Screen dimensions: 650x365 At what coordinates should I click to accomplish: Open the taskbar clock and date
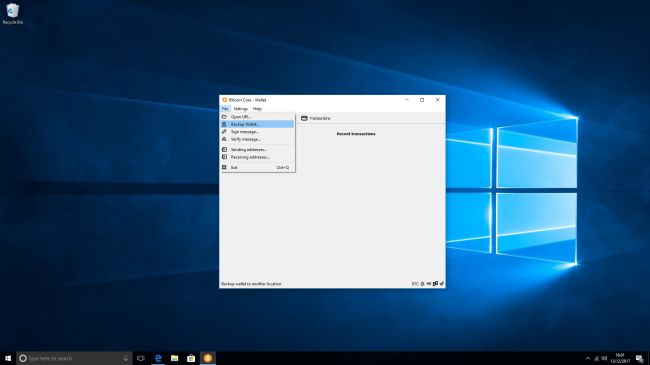coord(620,358)
